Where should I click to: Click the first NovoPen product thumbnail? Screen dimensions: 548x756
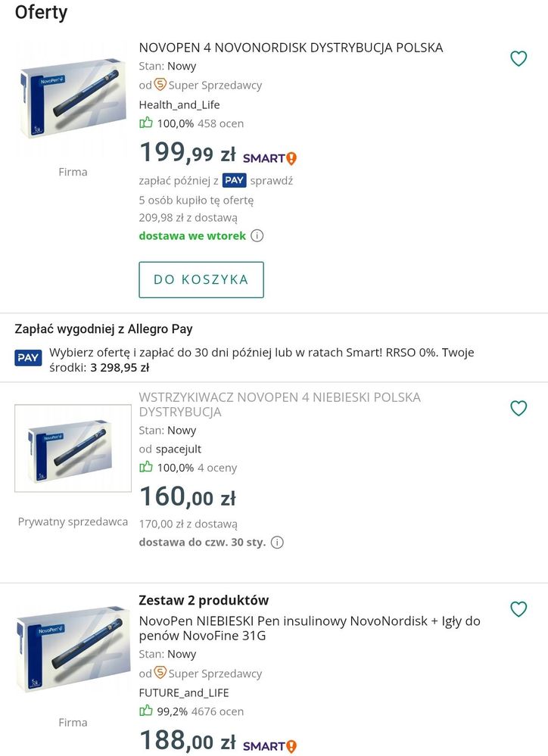[x=73, y=98]
